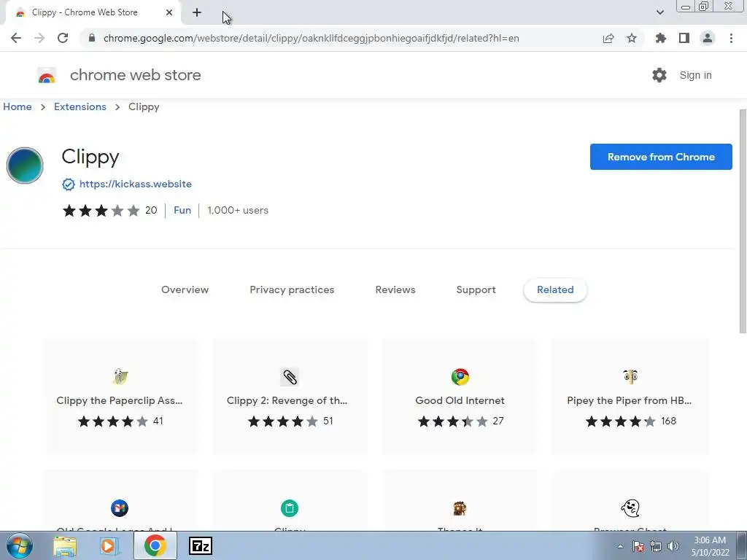This screenshot has height=560, width=747.
Task: View site info via the padlock icon
Action: point(92,38)
